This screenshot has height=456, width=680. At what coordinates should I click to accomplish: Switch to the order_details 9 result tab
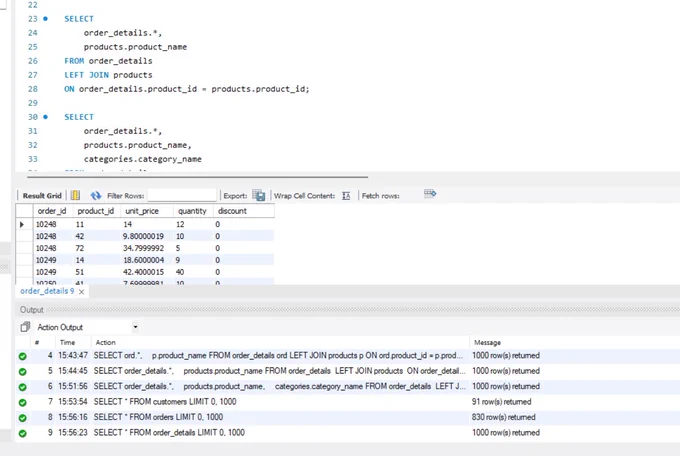[x=47, y=291]
